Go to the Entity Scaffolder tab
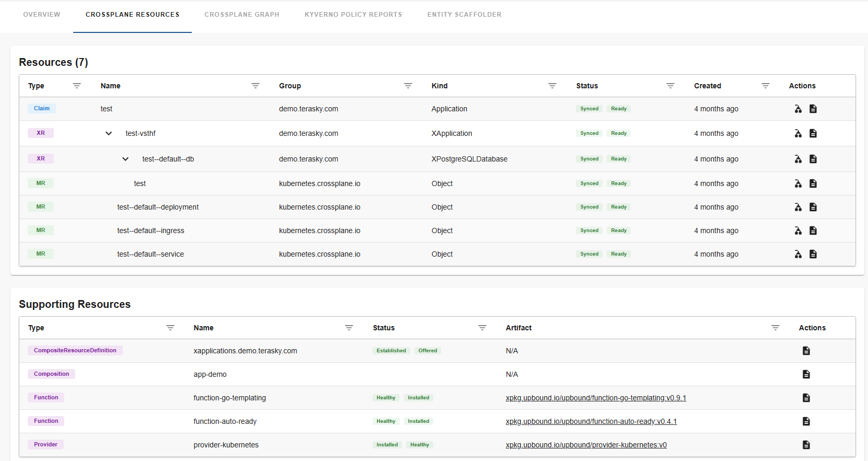The image size is (868, 461). tap(465, 15)
